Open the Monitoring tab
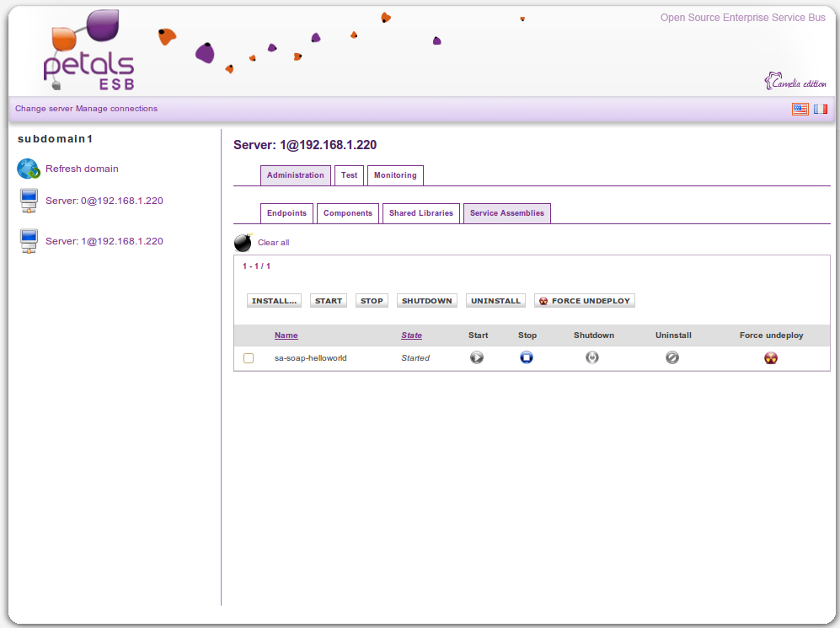This screenshot has width=840, height=628. point(395,175)
